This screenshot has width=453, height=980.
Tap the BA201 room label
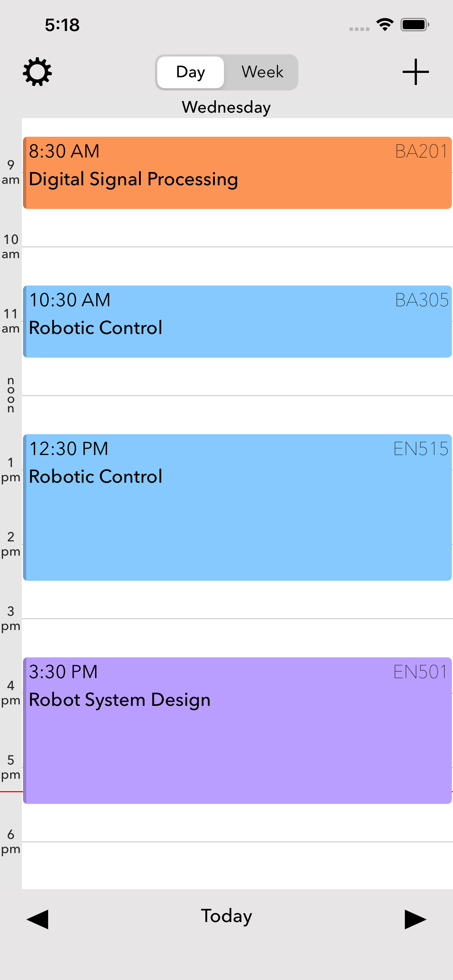(x=421, y=151)
